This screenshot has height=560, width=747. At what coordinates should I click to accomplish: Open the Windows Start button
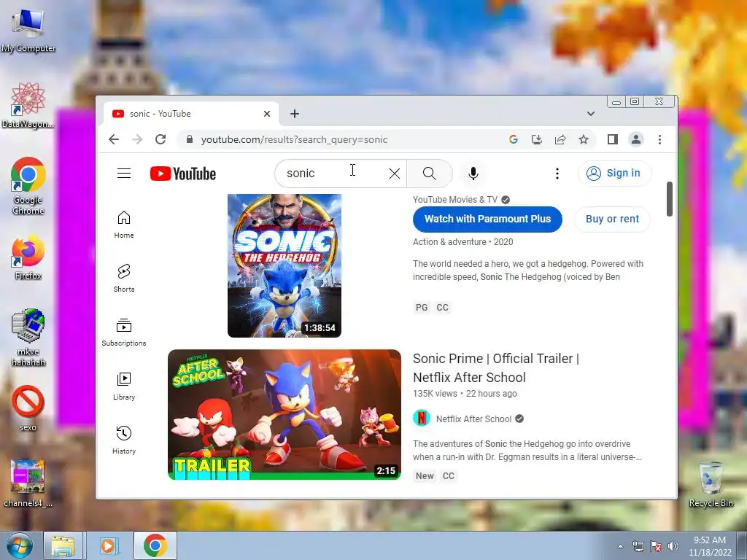pyautogui.click(x=20, y=545)
